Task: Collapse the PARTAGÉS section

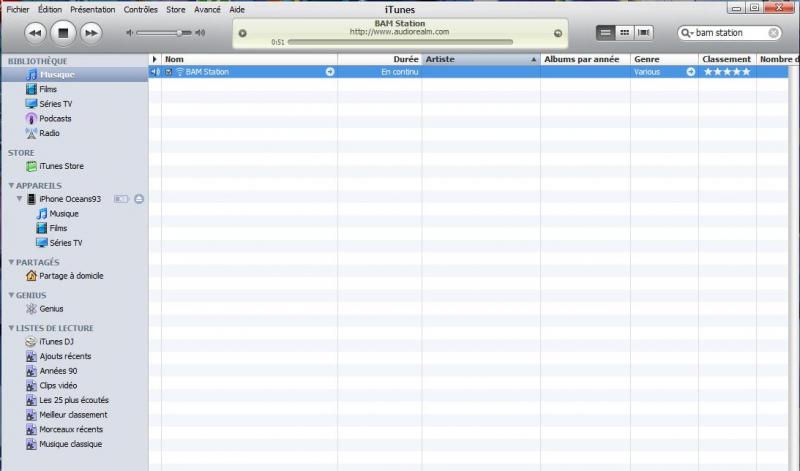Action: click(11, 262)
